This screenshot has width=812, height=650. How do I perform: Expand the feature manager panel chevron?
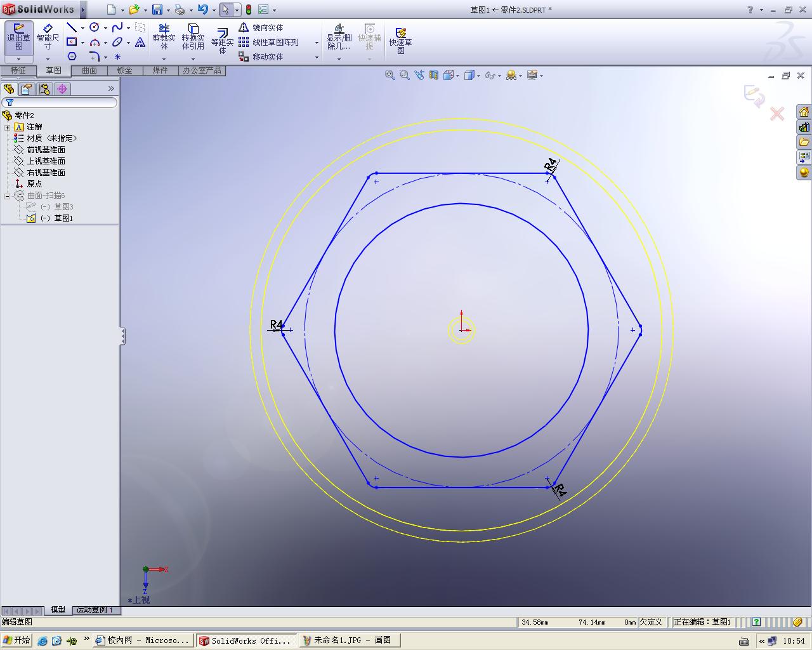pyautogui.click(x=111, y=89)
